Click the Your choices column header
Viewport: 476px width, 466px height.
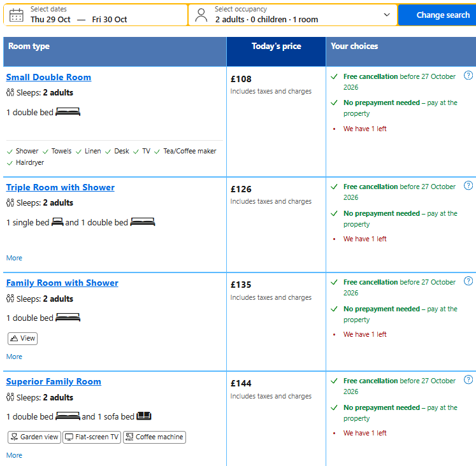click(401, 52)
